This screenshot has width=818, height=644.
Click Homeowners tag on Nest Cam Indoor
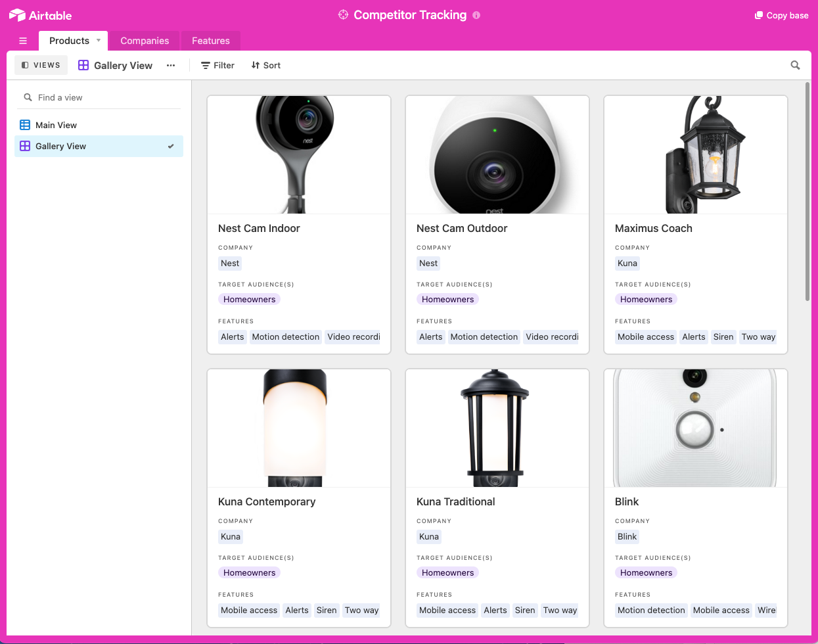250,299
